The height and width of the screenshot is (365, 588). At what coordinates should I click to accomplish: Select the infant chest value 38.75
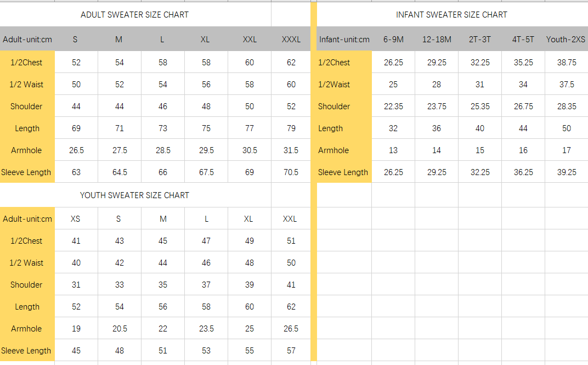pyautogui.click(x=567, y=63)
